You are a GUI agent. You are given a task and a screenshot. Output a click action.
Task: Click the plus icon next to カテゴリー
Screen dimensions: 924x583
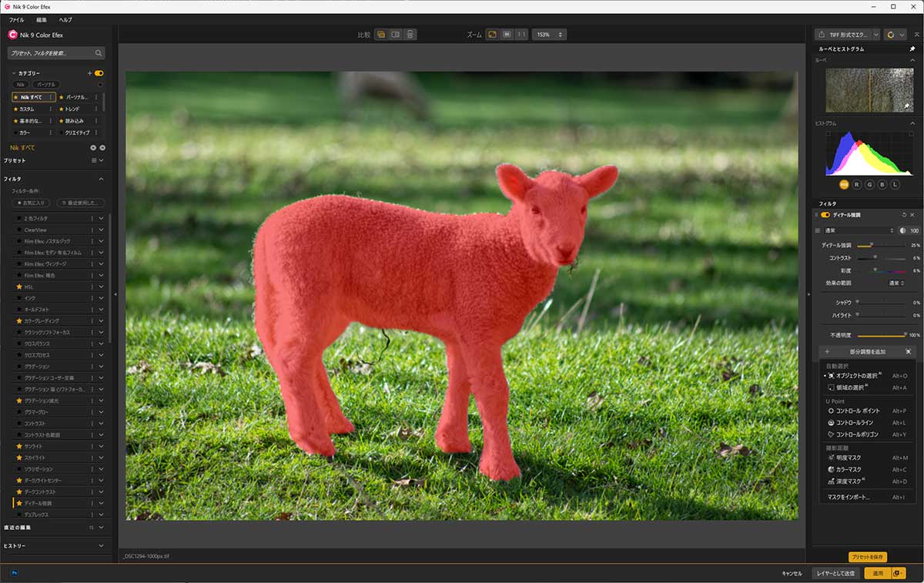(90, 73)
